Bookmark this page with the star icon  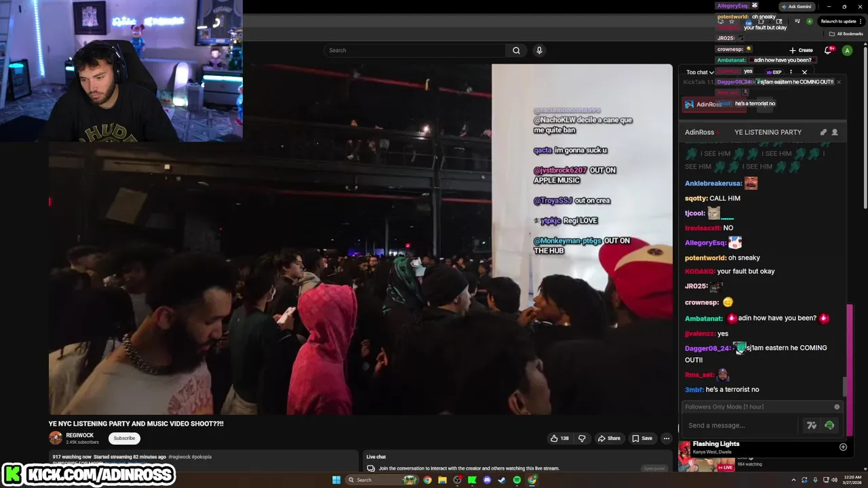pos(731,21)
